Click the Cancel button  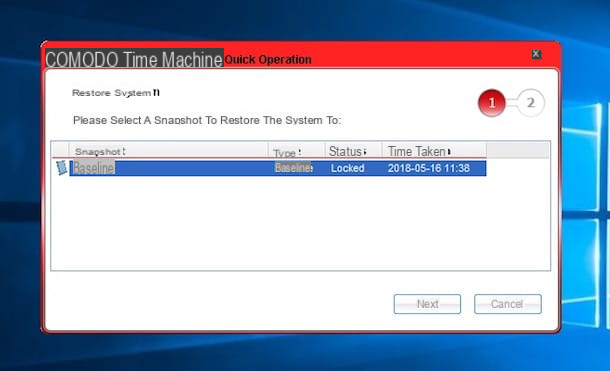507,304
